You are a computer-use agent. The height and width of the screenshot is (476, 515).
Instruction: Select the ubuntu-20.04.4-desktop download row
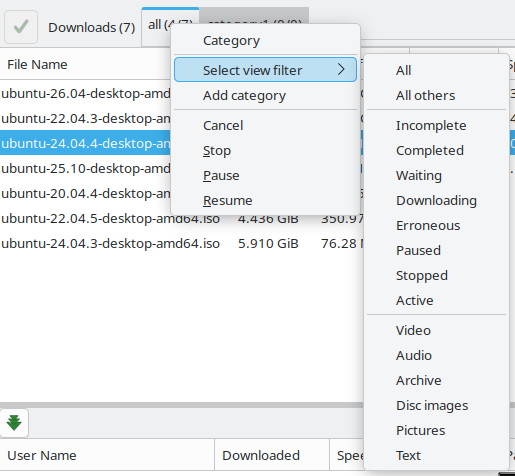point(85,194)
